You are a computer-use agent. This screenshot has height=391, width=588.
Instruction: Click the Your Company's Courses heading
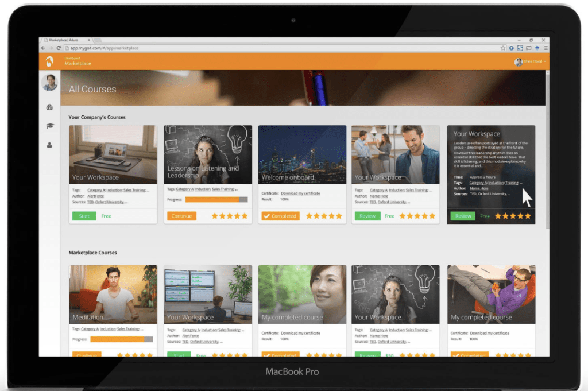tap(97, 117)
